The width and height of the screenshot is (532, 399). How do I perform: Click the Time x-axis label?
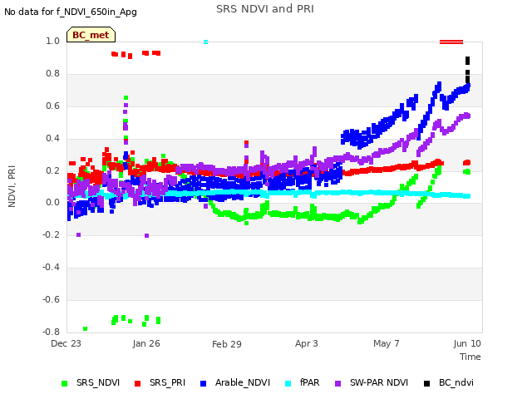470,357
